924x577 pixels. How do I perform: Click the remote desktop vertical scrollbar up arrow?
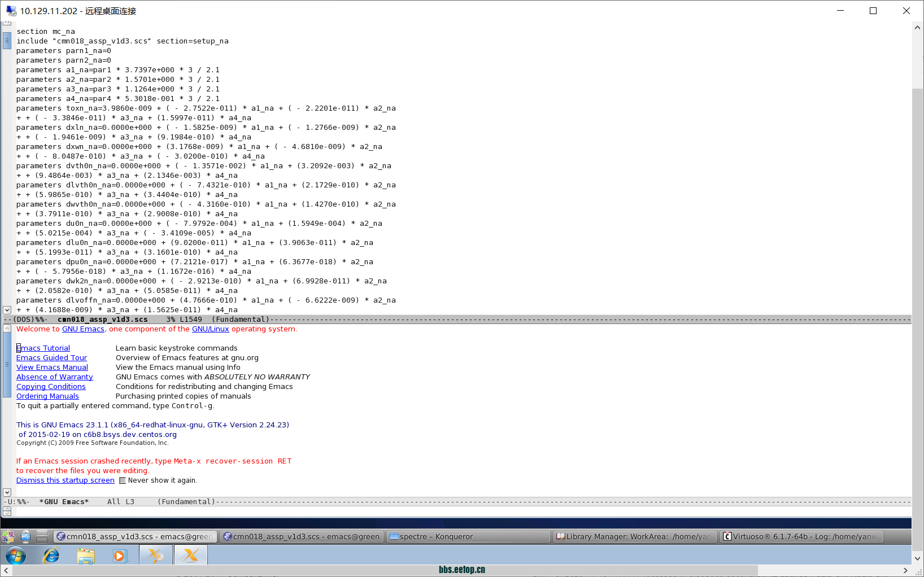(x=918, y=27)
